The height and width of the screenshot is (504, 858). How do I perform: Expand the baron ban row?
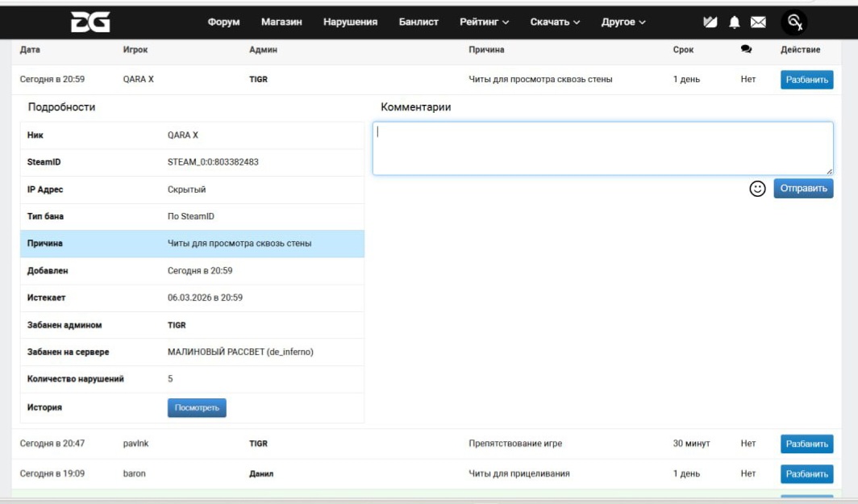coord(323,474)
